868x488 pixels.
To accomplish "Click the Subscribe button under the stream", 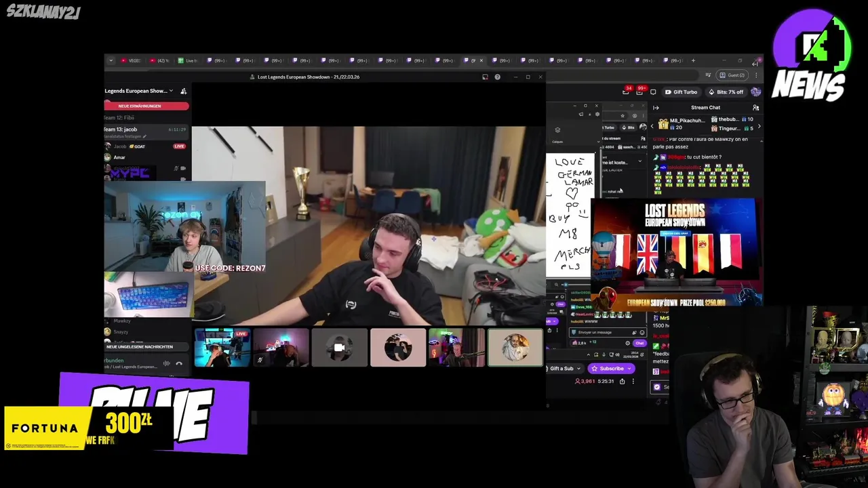I will tap(611, 369).
